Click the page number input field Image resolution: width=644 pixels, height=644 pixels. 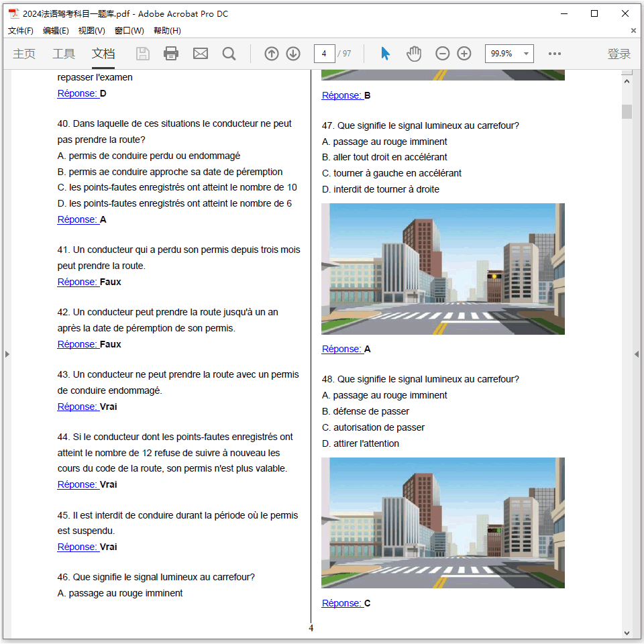(324, 54)
